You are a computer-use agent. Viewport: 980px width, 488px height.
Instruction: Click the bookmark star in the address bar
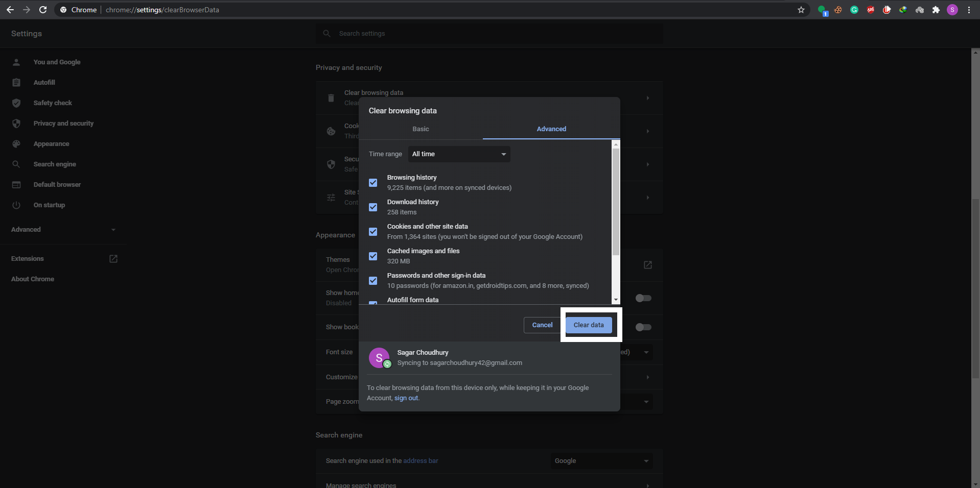[x=801, y=10]
